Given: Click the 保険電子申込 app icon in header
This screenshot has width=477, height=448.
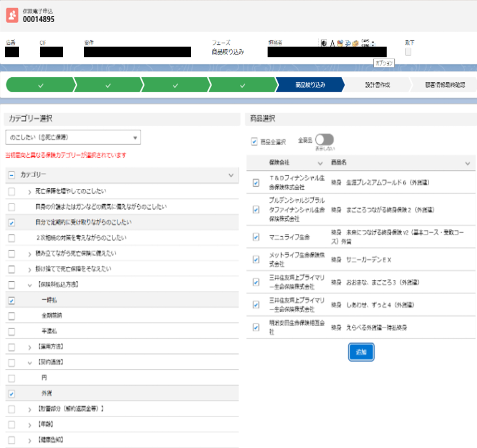Looking at the screenshot, I should tap(12, 15).
